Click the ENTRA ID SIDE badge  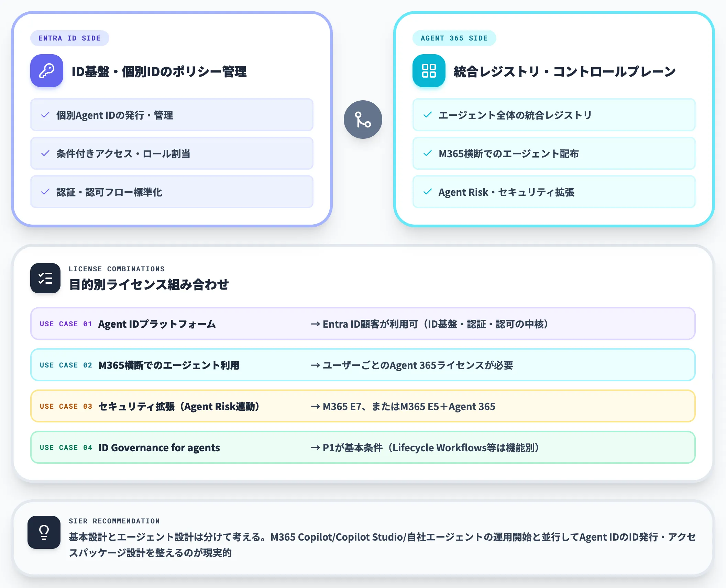[x=70, y=38]
